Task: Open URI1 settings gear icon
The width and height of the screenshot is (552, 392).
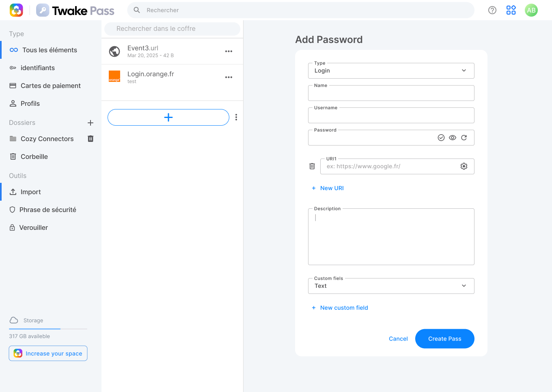Action: (464, 166)
